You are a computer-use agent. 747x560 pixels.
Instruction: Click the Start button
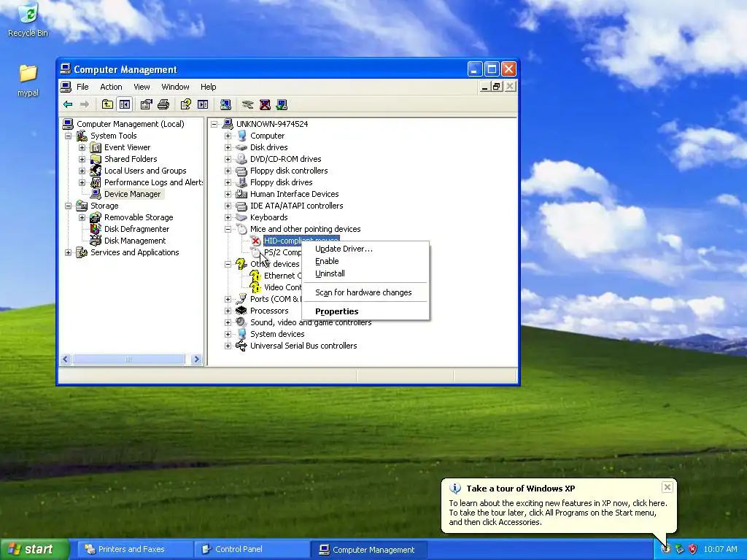[x=34, y=549]
